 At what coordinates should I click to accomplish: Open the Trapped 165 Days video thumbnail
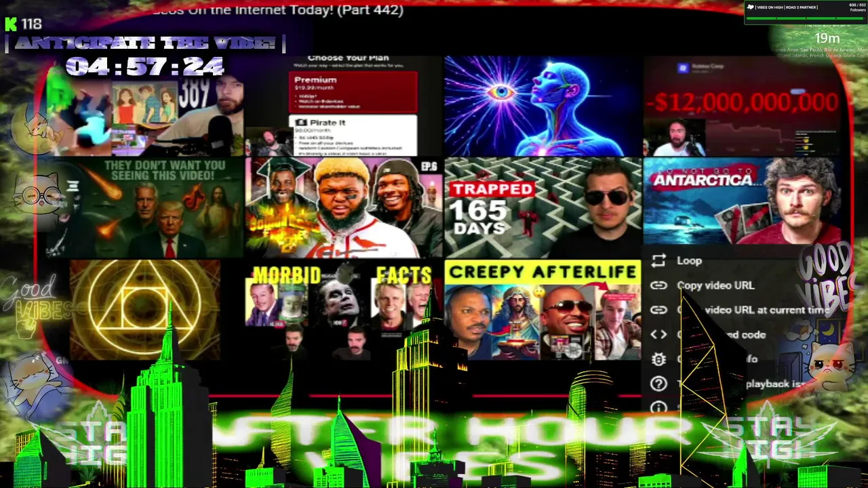click(542, 208)
